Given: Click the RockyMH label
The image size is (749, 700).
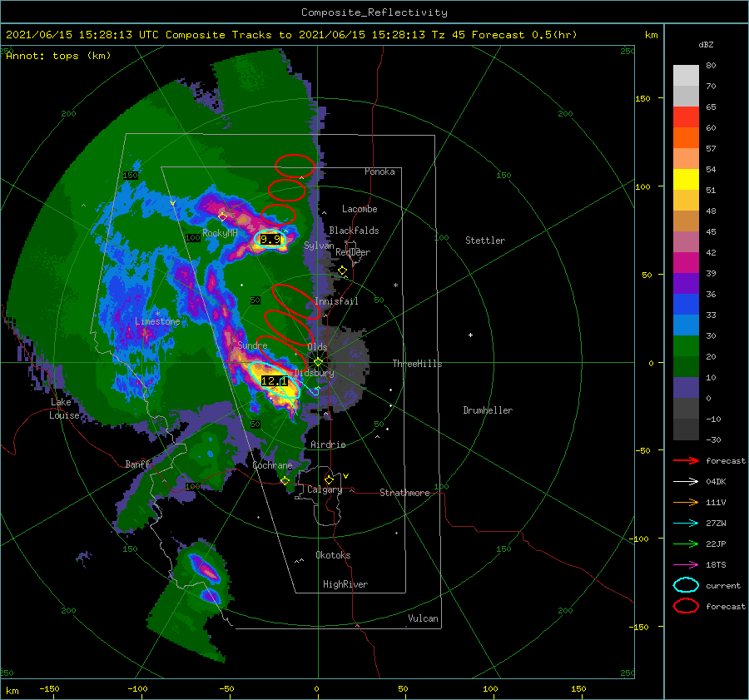Looking at the screenshot, I should pyautogui.click(x=220, y=233).
